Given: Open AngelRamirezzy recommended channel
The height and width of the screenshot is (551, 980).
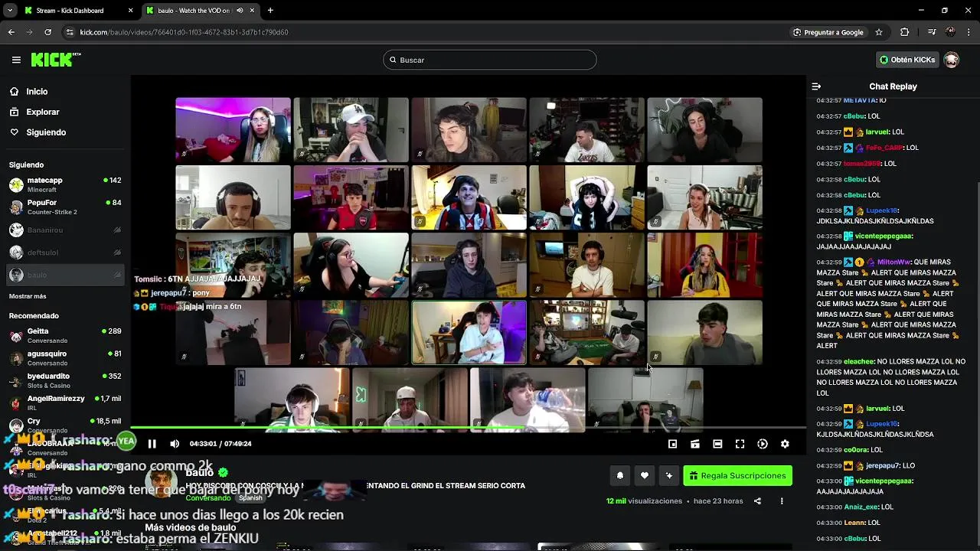Looking at the screenshot, I should (x=65, y=403).
